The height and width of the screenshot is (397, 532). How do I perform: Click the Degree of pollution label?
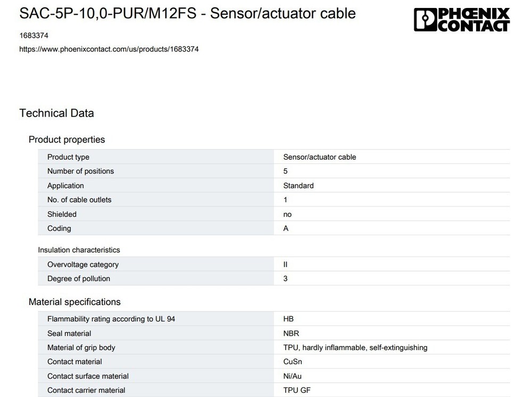point(79,278)
